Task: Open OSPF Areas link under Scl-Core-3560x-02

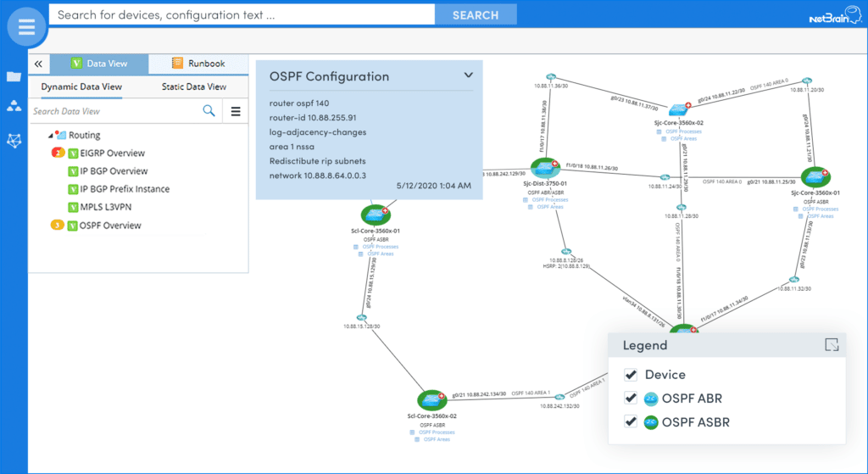Action: tap(437, 440)
